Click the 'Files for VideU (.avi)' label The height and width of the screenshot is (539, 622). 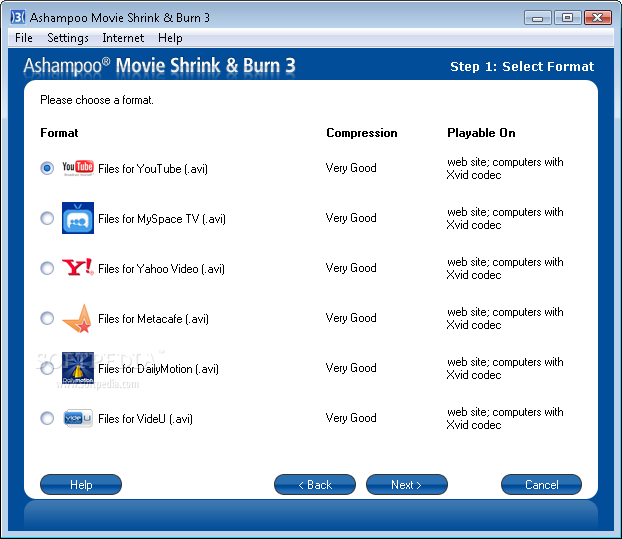[x=145, y=419]
